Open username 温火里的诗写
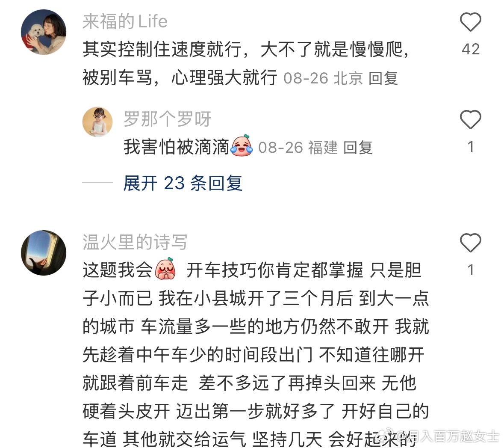Viewport: 504px width, 448px height. click(x=135, y=242)
